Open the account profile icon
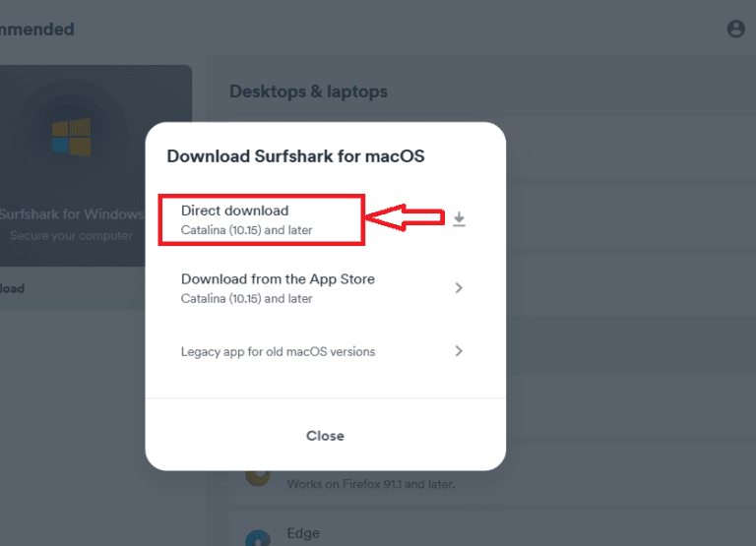Screen dimensions: 756x546 [735, 30]
